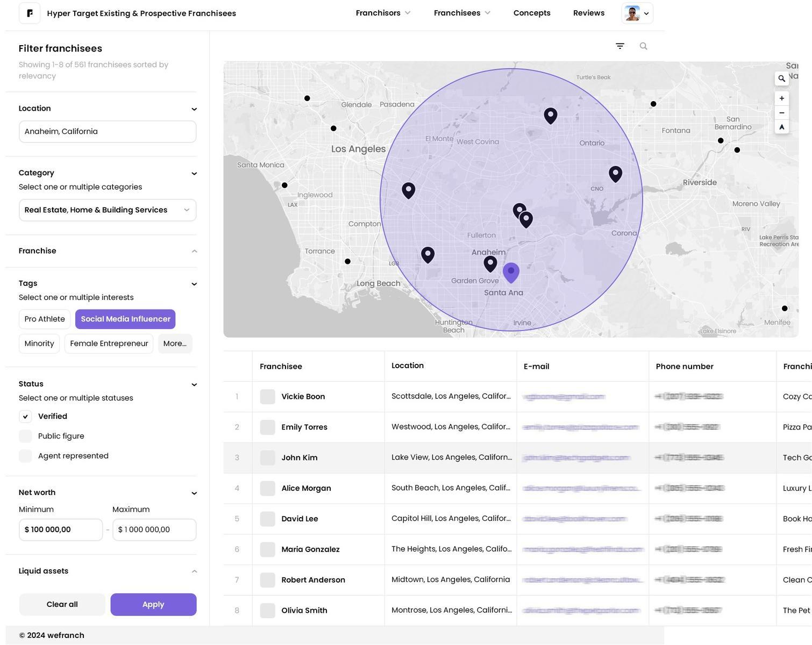Viewport: 812px width, 645px height.
Task: Click the wefranch logo icon in header
Action: coord(30,13)
